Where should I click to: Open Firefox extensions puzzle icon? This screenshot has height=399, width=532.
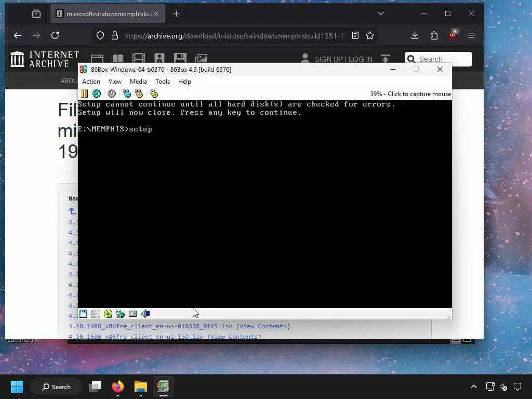[434, 36]
